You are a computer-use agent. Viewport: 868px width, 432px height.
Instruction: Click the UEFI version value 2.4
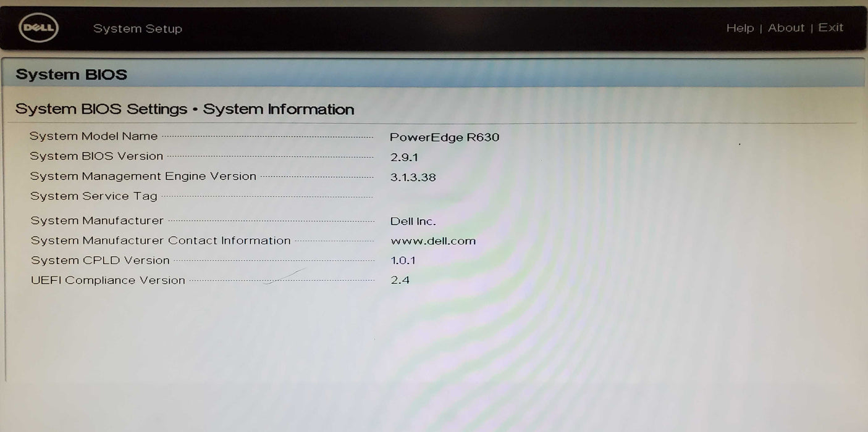click(400, 280)
